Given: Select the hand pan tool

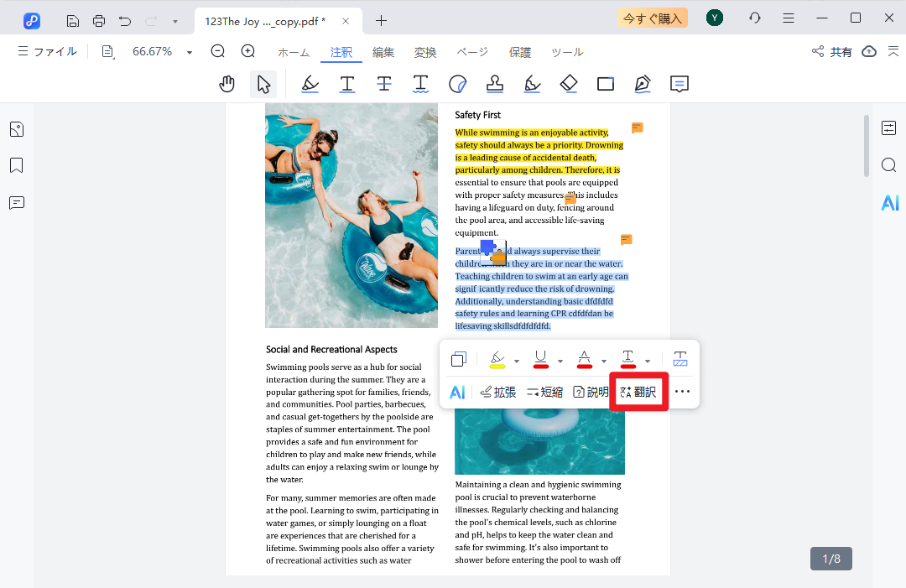Looking at the screenshot, I should tap(227, 84).
